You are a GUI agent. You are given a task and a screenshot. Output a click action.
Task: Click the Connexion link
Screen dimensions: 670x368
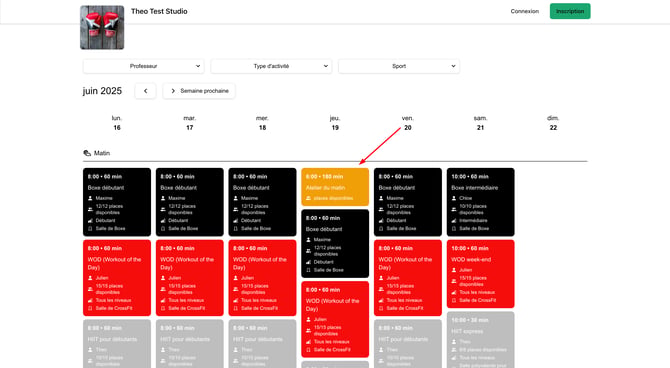click(x=525, y=11)
